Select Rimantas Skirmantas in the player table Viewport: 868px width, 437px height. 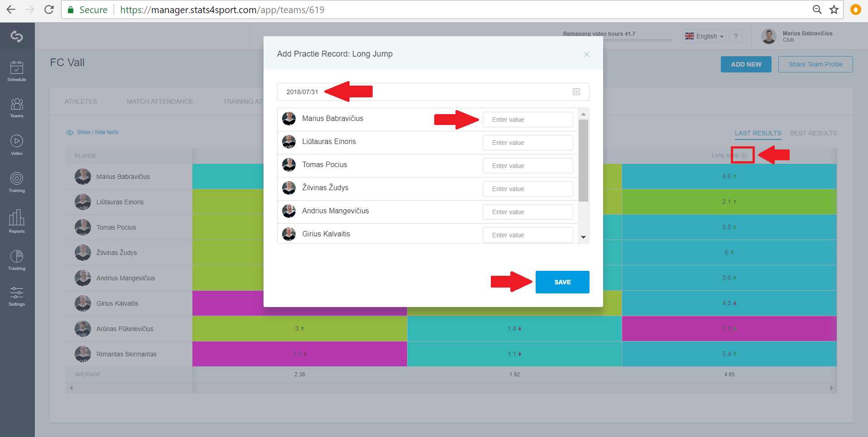click(126, 354)
